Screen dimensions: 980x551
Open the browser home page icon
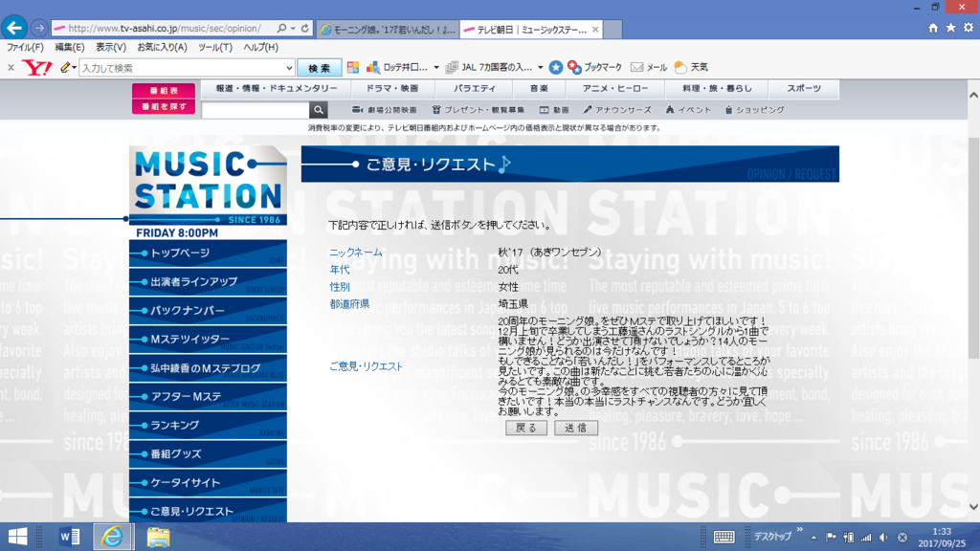pyautogui.click(x=933, y=28)
